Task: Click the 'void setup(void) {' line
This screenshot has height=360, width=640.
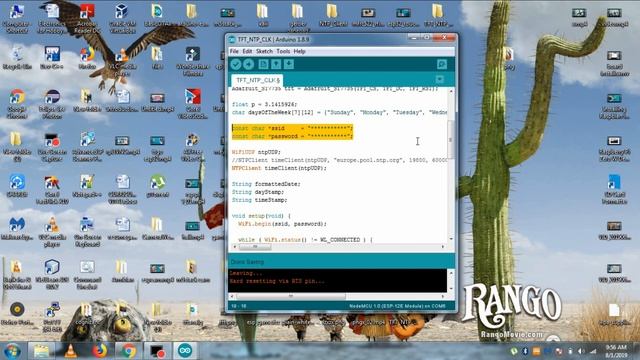Action: (261, 216)
